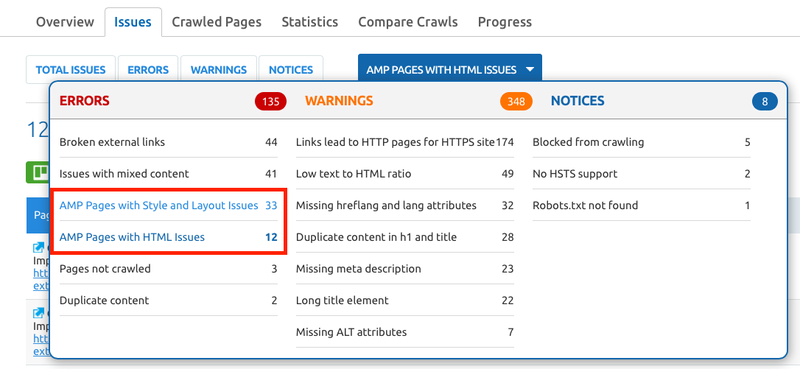This screenshot has width=800, height=369.
Task: Open AMP Pages with HTML Issues entry
Action: click(x=168, y=237)
